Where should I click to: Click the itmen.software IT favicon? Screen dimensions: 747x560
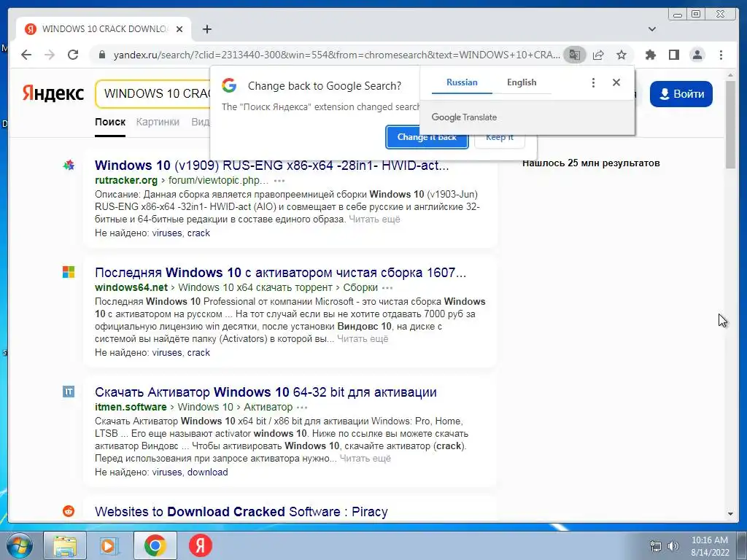[69, 392]
